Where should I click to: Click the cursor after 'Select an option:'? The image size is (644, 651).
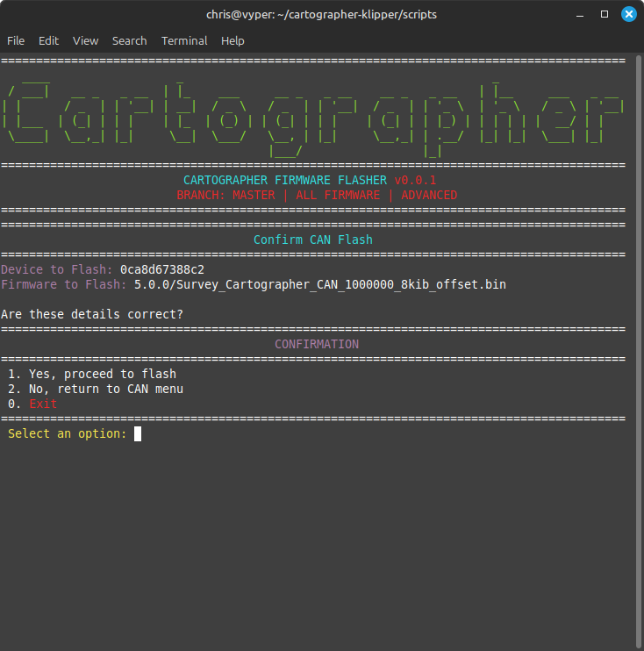click(138, 433)
